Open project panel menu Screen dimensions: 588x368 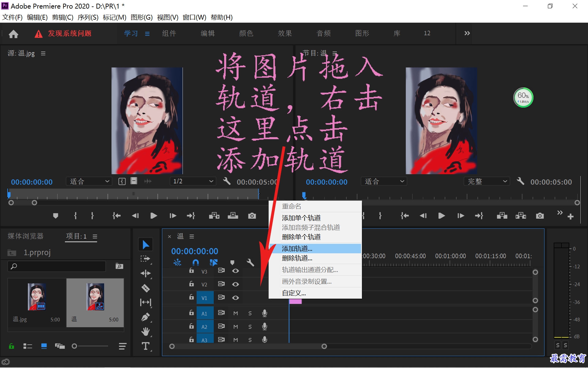click(95, 236)
